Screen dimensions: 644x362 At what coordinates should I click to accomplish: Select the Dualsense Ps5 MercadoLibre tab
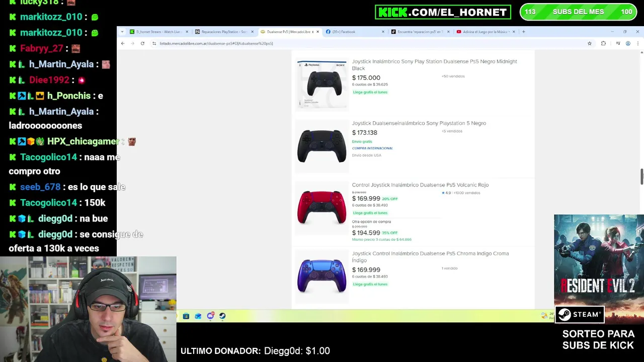[289, 32]
